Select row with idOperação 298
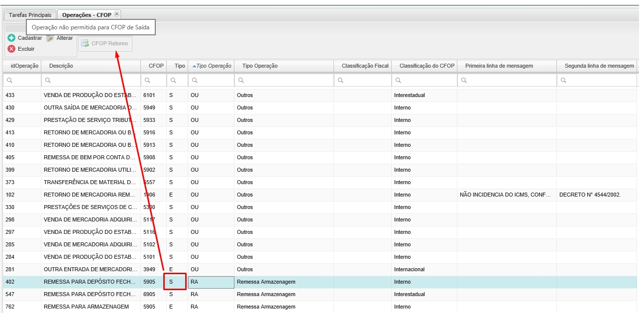This screenshot has width=644, height=318. [320, 219]
